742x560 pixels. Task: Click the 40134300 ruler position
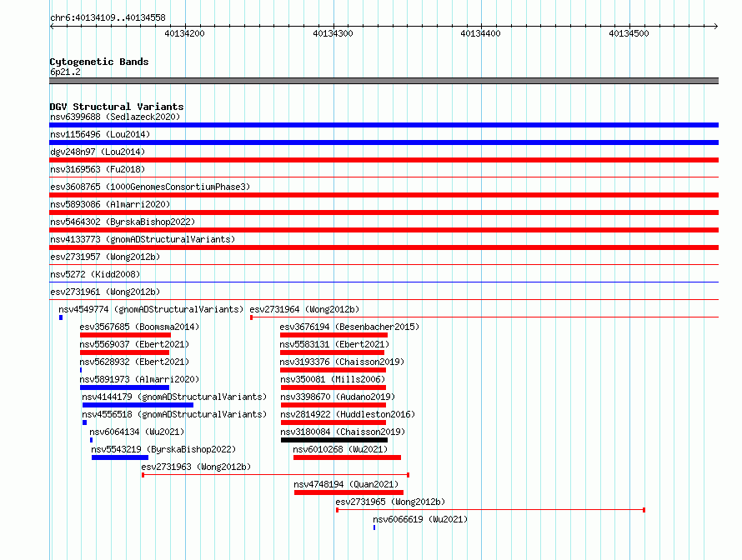coord(333,33)
